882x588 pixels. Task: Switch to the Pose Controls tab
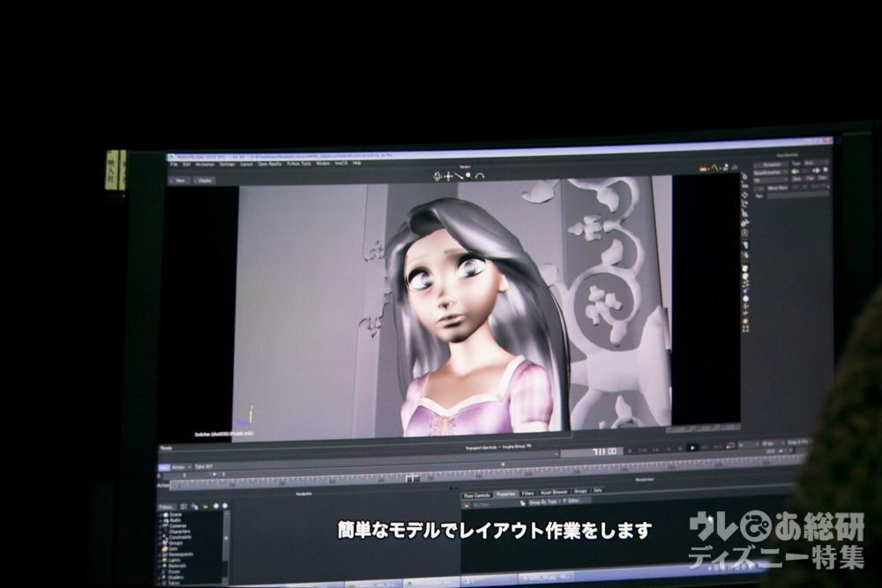(477, 495)
